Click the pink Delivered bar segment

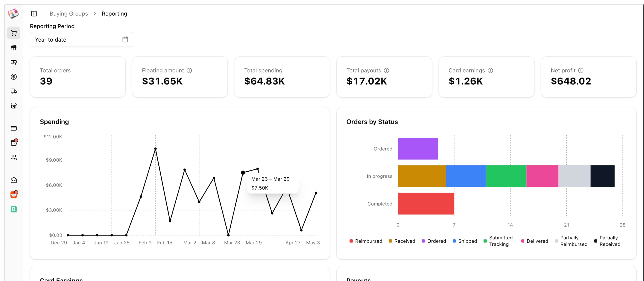click(x=543, y=176)
